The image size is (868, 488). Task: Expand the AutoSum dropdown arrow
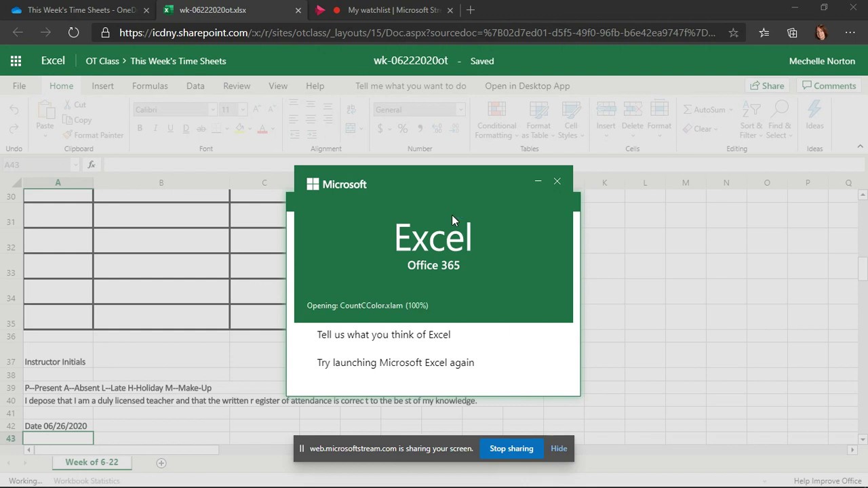click(x=731, y=110)
